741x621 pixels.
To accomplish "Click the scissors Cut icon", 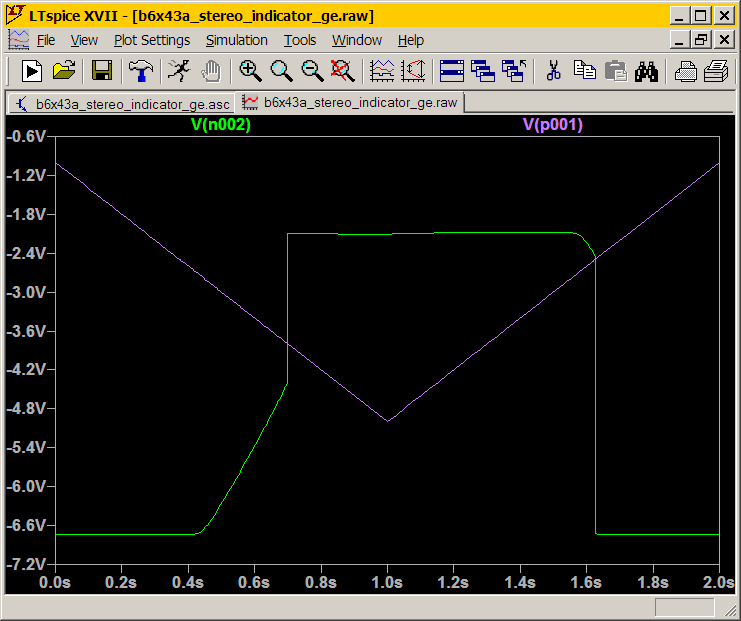I will [x=553, y=71].
